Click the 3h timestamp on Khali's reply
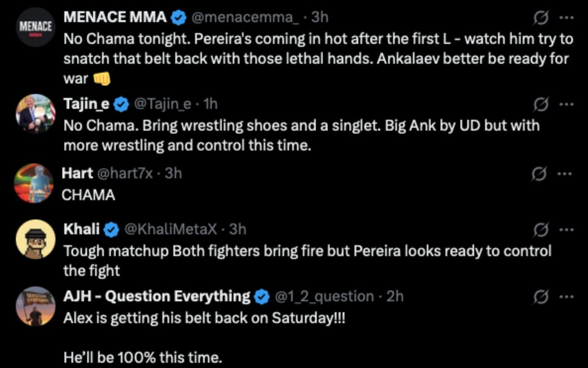This screenshot has width=588, height=368. click(x=238, y=228)
